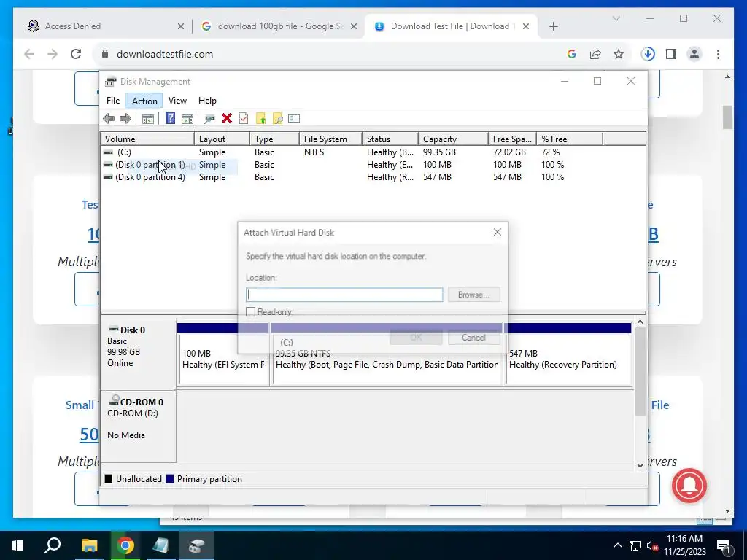747x560 pixels.
Task: Click the Location input field
Action: pyautogui.click(x=344, y=295)
